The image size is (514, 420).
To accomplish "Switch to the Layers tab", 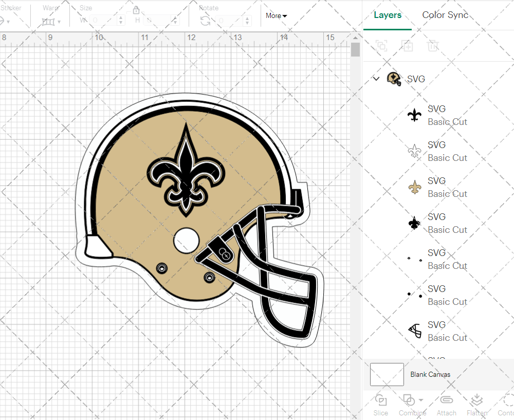I will (x=388, y=15).
